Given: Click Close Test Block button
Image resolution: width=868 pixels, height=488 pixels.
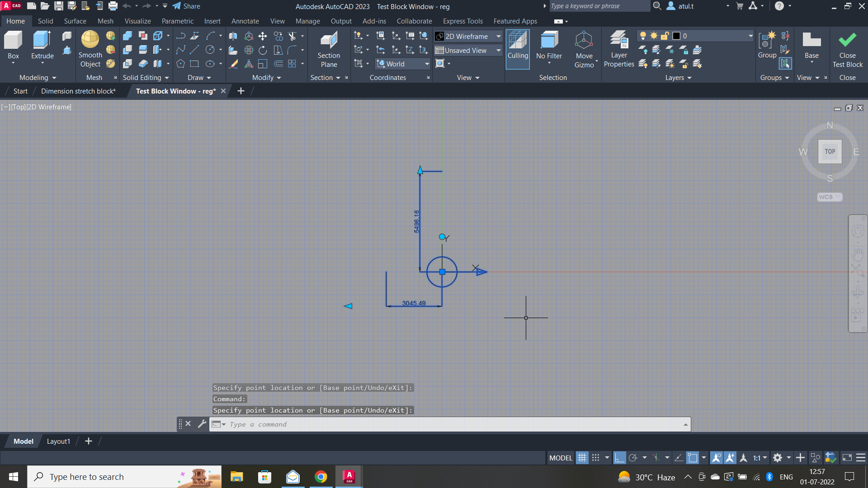Looking at the screenshot, I should 848,50.
